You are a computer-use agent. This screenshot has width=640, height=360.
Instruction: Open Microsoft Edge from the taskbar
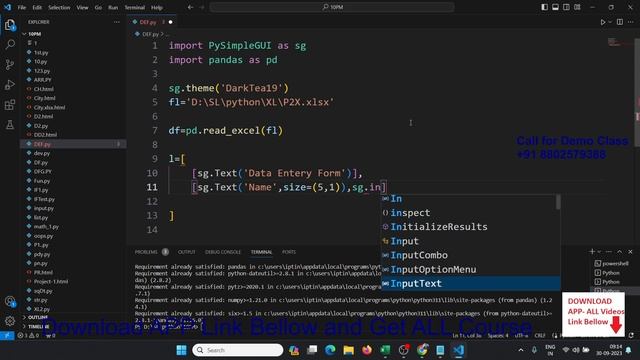point(330,350)
